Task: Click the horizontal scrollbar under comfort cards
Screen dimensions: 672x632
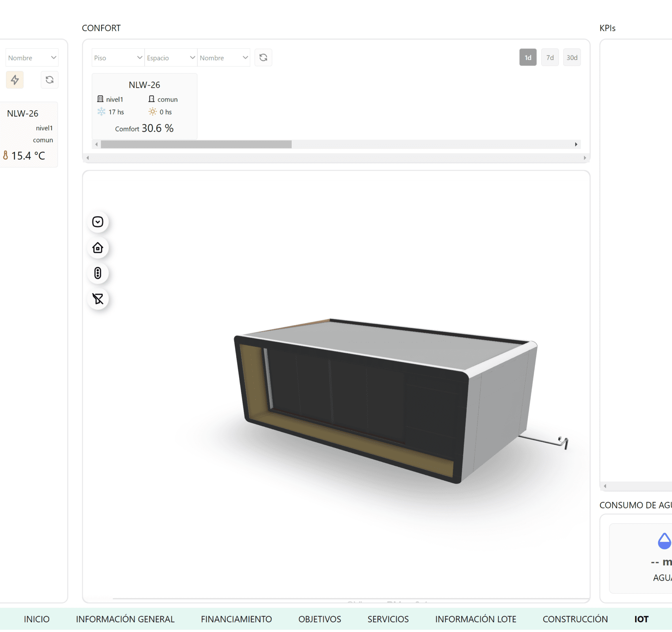Action: [x=196, y=145]
